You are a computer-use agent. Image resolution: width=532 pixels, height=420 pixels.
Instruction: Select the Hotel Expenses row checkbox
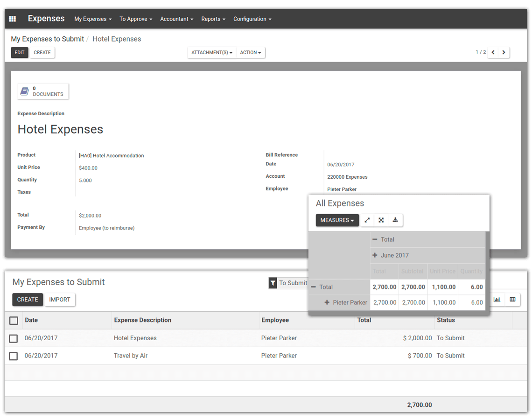pos(13,338)
